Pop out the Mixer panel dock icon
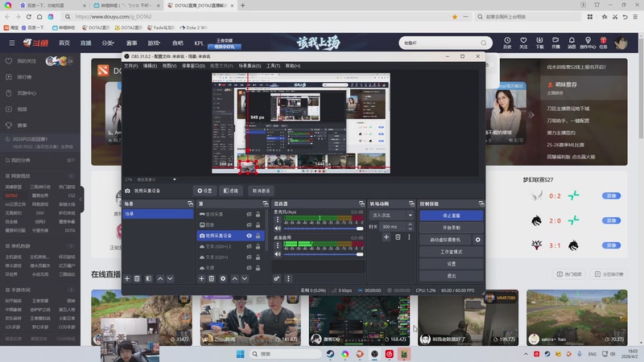The height and width of the screenshot is (362, 644). click(x=361, y=204)
